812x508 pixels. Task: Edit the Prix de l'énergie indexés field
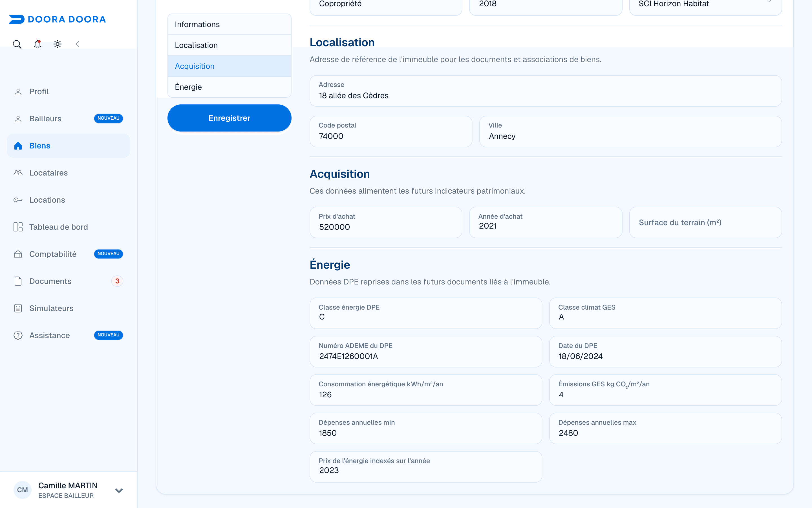coord(426,467)
